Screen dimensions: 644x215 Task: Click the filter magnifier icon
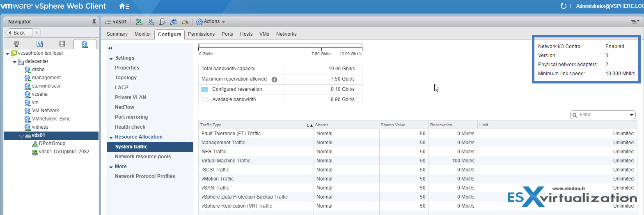575,115
